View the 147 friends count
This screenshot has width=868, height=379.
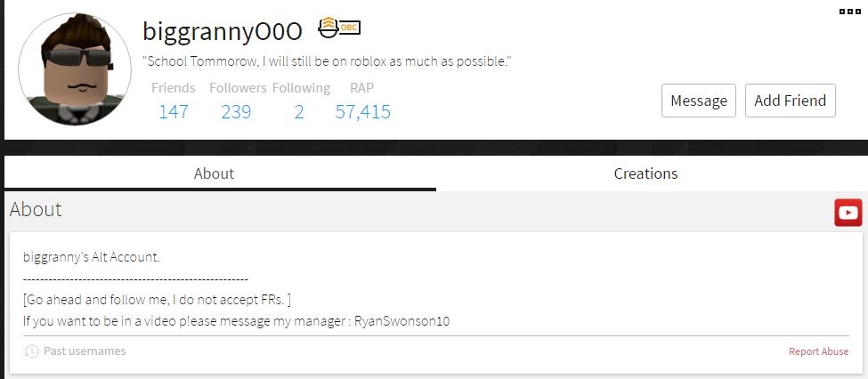174,112
